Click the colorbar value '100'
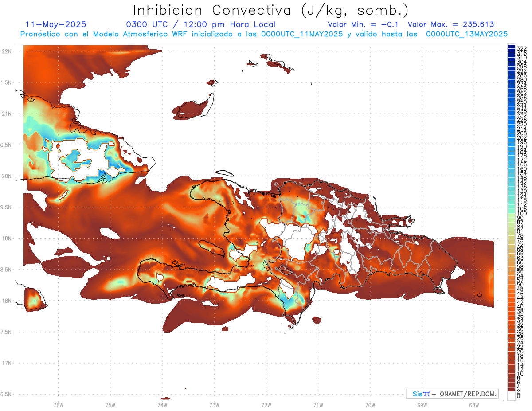 pyautogui.click(x=521, y=214)
